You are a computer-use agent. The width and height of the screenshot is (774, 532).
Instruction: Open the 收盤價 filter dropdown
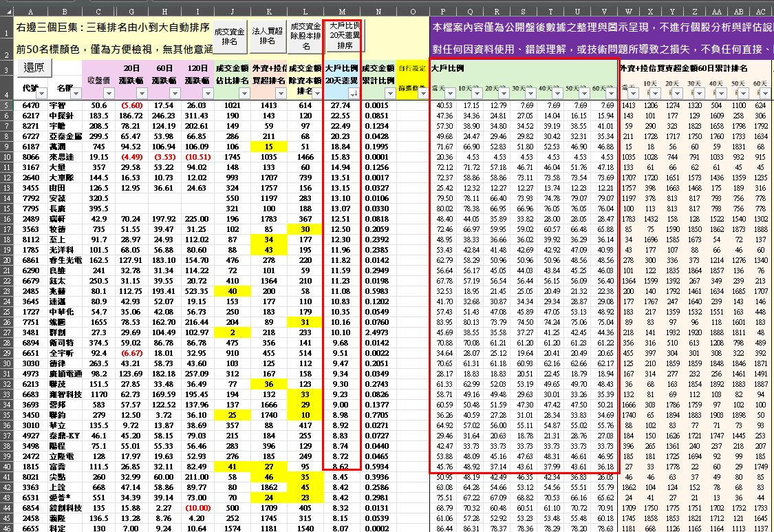click(109, 93)
